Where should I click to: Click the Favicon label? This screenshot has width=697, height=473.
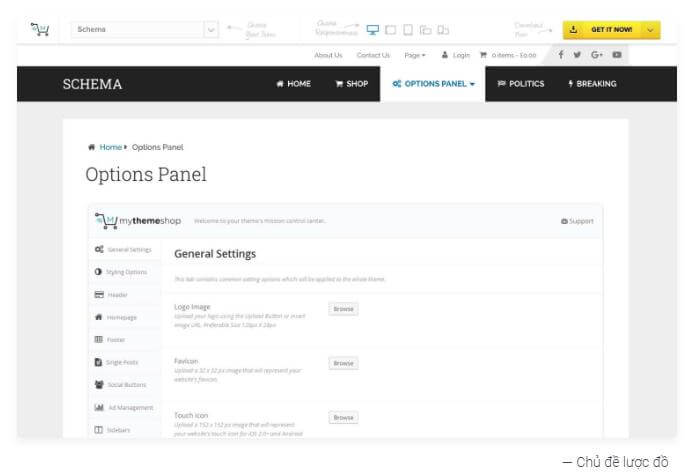pyautogui.click(x=186, y=361)
